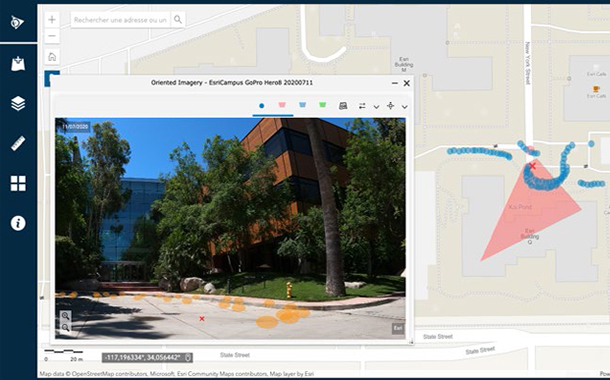The width and height of the screenshot is (610, 380).
Task: Open the basemap gallery grid icon
Action: (18, 183)
